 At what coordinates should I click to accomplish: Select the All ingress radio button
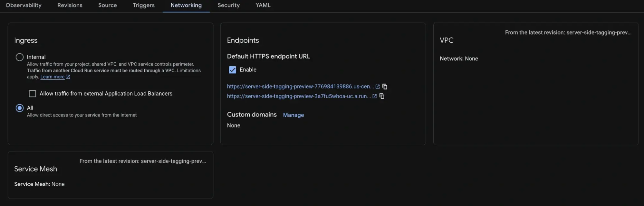[20, 108]
